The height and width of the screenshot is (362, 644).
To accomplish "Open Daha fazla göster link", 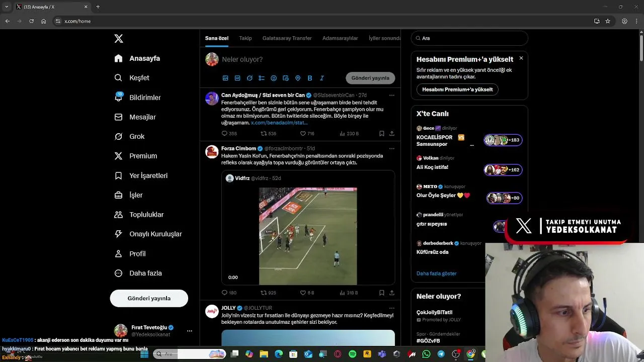I will [x=436, y=274].
